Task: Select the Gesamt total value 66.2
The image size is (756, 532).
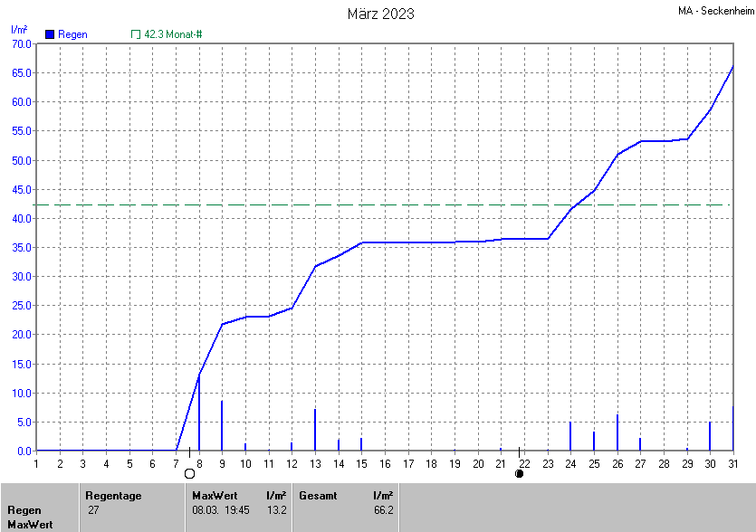Action: pos(382,510)
